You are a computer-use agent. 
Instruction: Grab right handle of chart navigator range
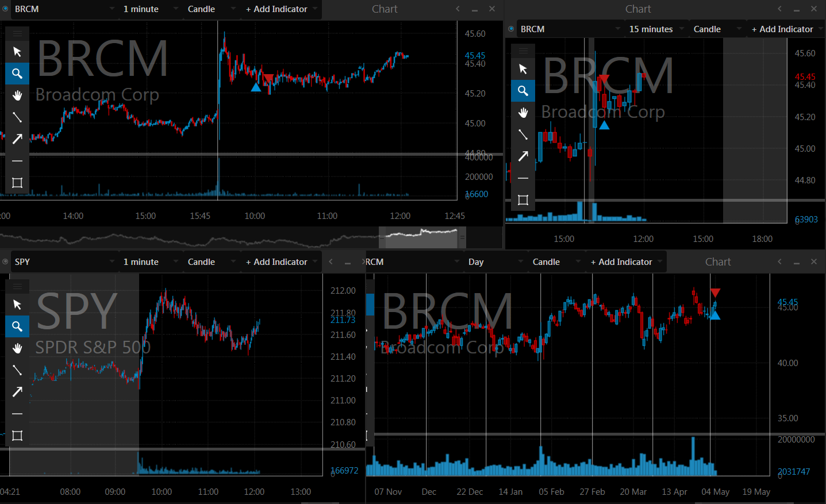tap(462, 237)
